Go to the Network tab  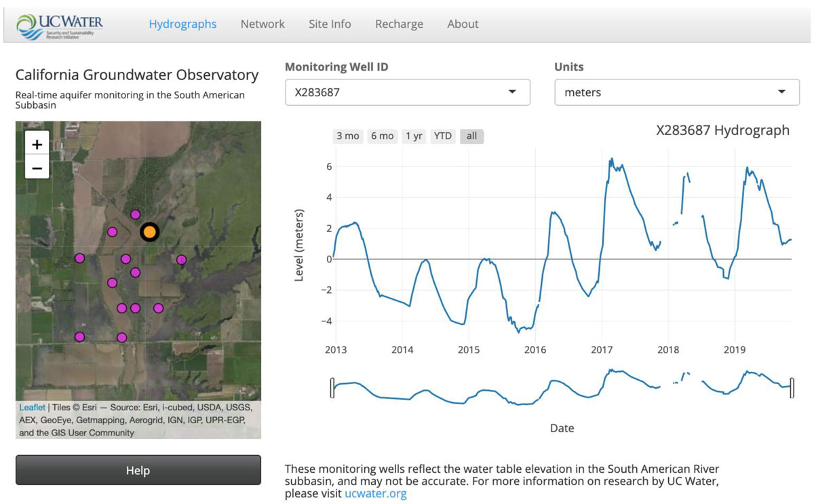click(x=263, y=24)
